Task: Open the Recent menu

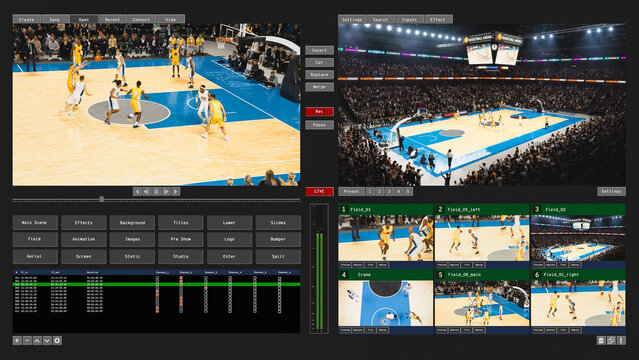Action: tap(112, 19)
